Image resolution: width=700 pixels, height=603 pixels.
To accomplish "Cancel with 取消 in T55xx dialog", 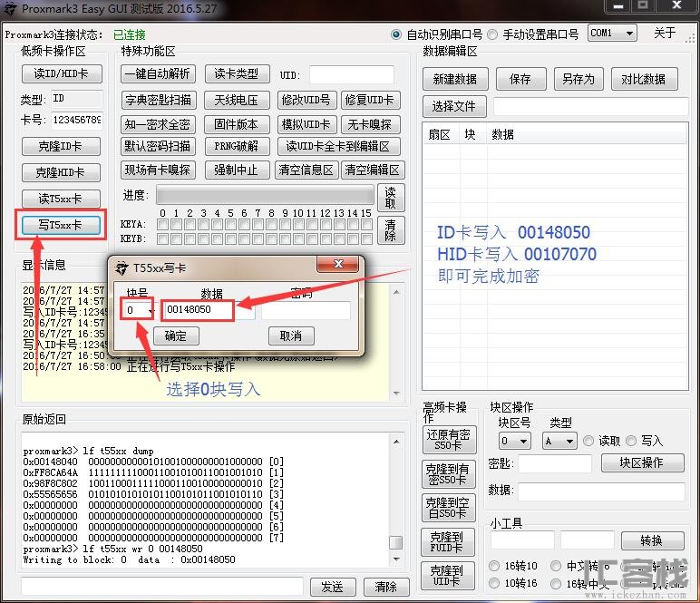I will click(291, 336).
